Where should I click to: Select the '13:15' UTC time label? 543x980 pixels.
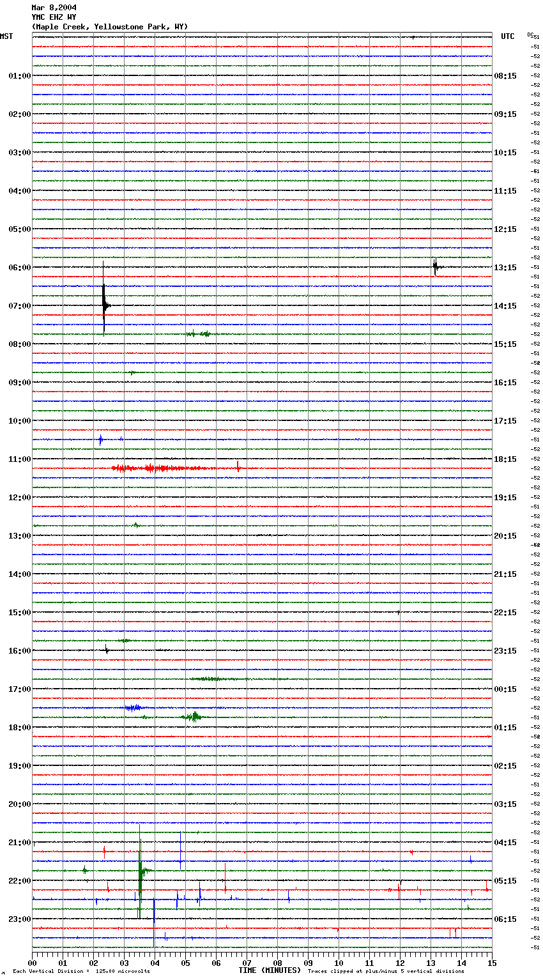[x=505, y=268]
